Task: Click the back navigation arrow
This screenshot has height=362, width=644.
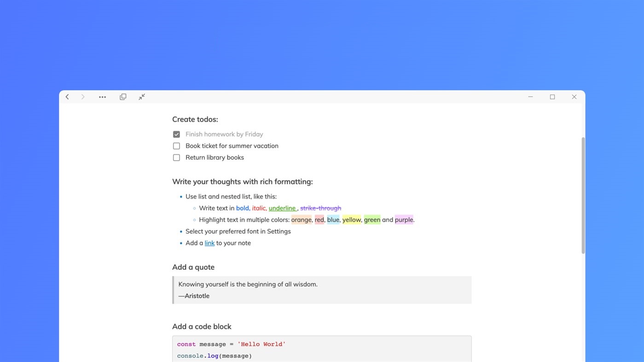Action: (x=67, y=97)
